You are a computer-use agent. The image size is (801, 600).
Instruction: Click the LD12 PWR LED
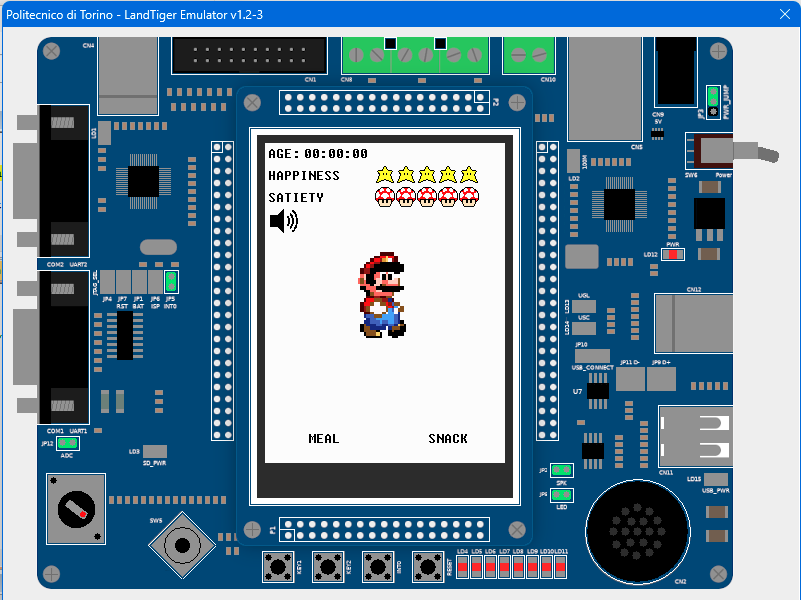[673, 254]
